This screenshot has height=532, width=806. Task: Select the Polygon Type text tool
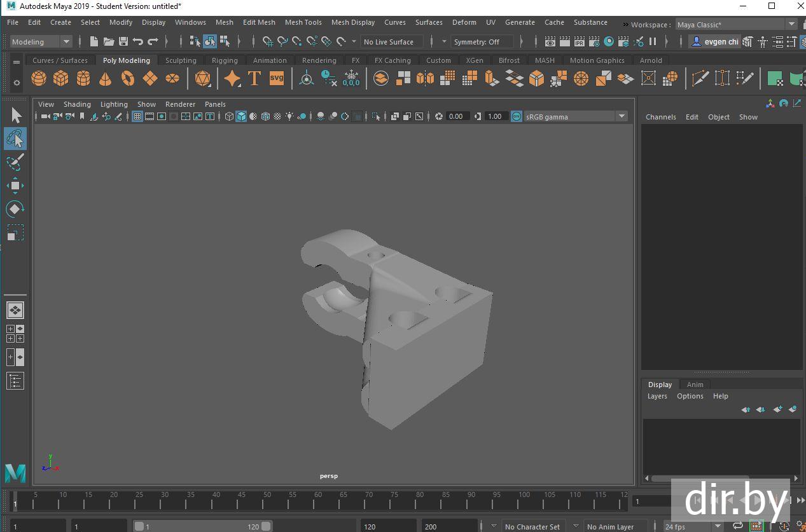pyautogui.click(x=254, y=78)
